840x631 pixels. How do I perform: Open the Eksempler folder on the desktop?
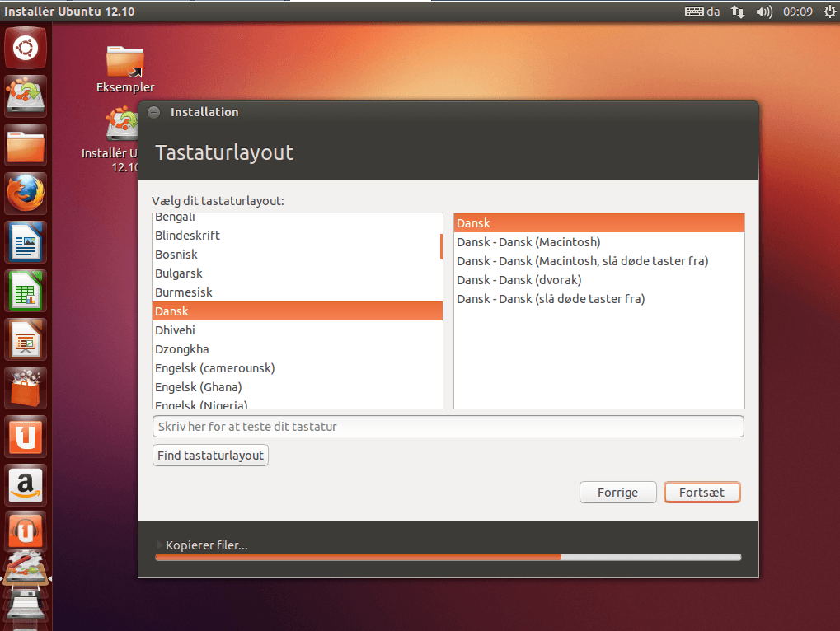point(124,62)
